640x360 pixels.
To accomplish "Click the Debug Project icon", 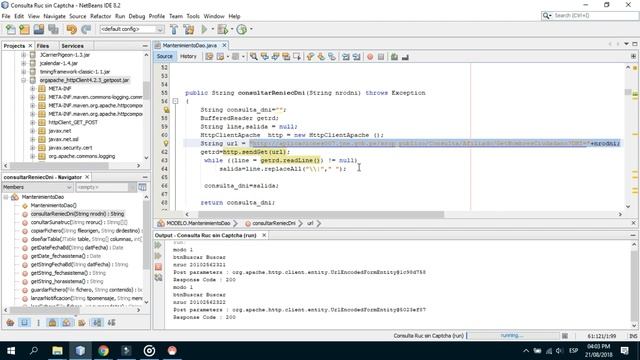I will [x=222, y=29].
